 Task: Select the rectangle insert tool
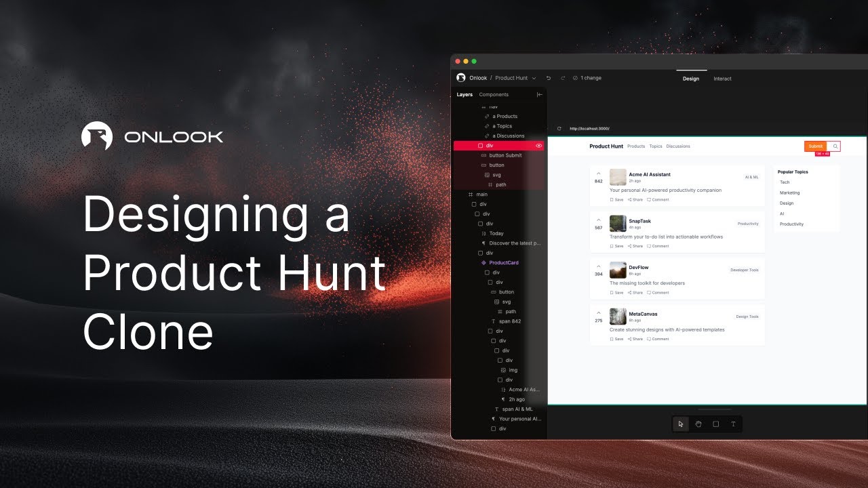point(716,424)
